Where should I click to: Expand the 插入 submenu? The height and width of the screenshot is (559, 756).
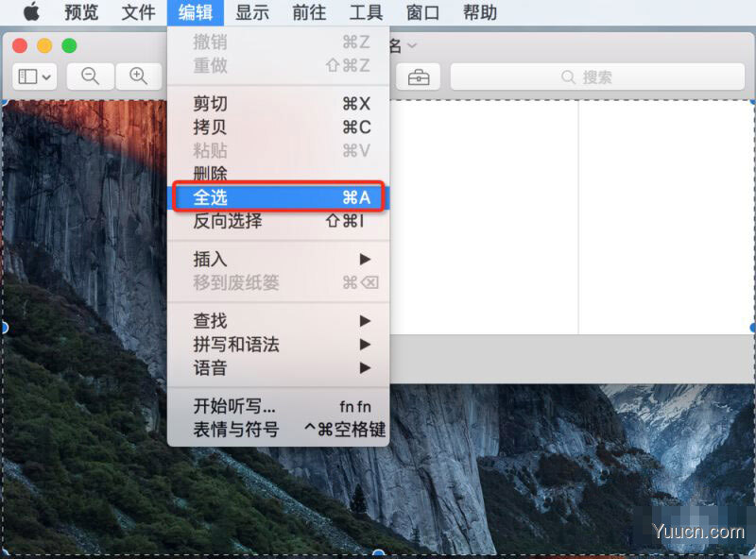[x=278, y=260]
